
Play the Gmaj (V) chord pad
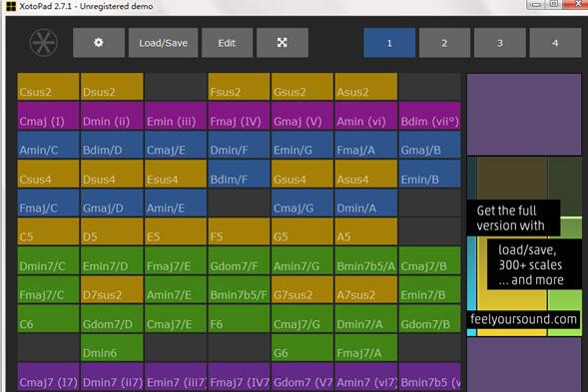coord(302,116)
